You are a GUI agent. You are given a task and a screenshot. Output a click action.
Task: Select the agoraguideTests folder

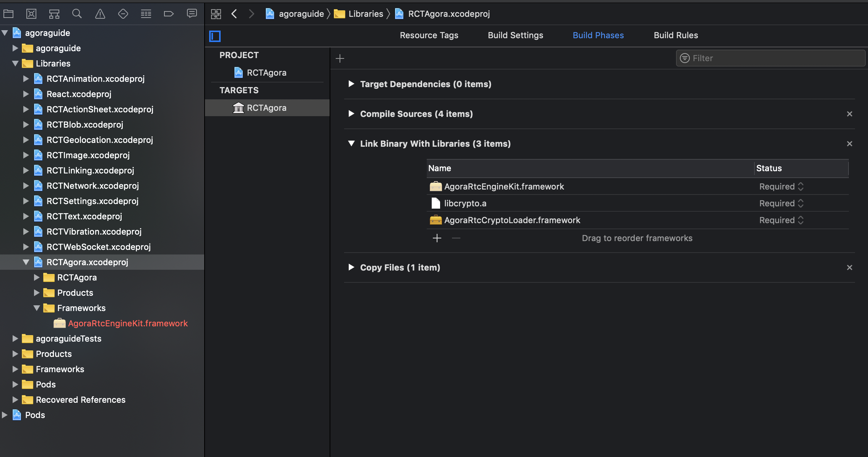tap(68, 339)
